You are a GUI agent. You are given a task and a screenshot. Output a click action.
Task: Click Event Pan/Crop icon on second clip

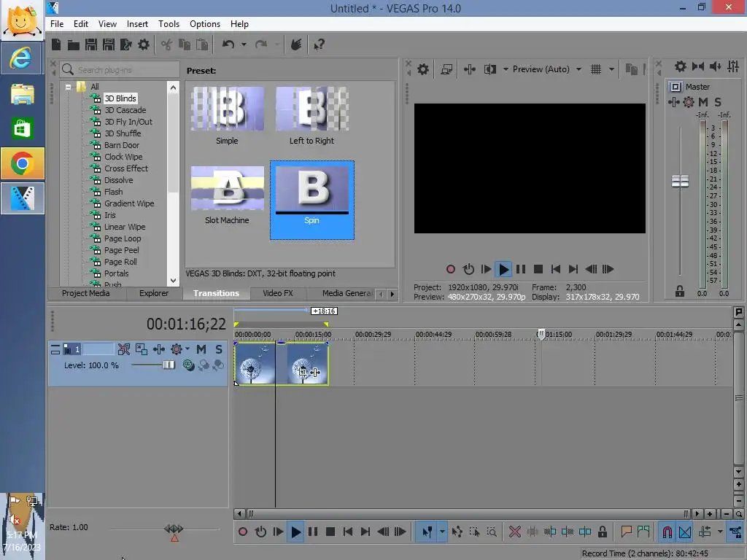(x=301, y=373)
